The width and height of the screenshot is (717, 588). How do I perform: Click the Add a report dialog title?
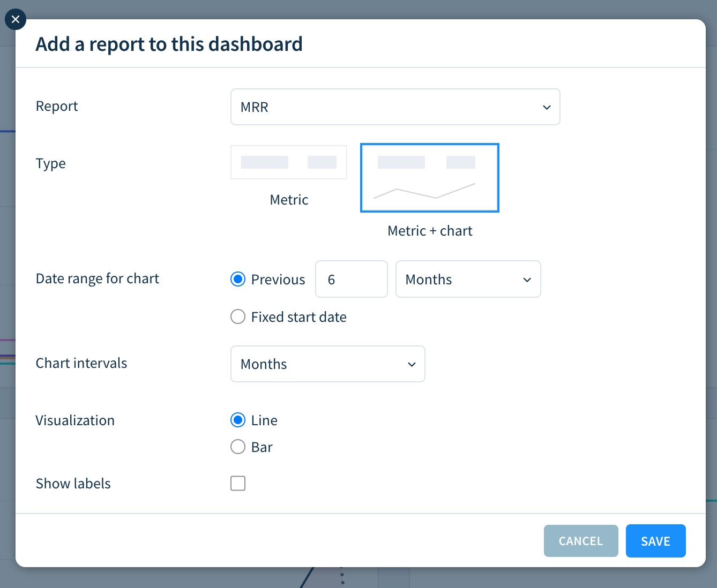pos(169,44)
